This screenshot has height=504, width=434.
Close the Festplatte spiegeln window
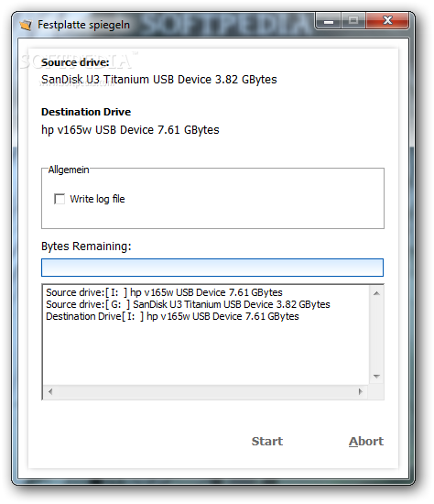click(387, 21)
